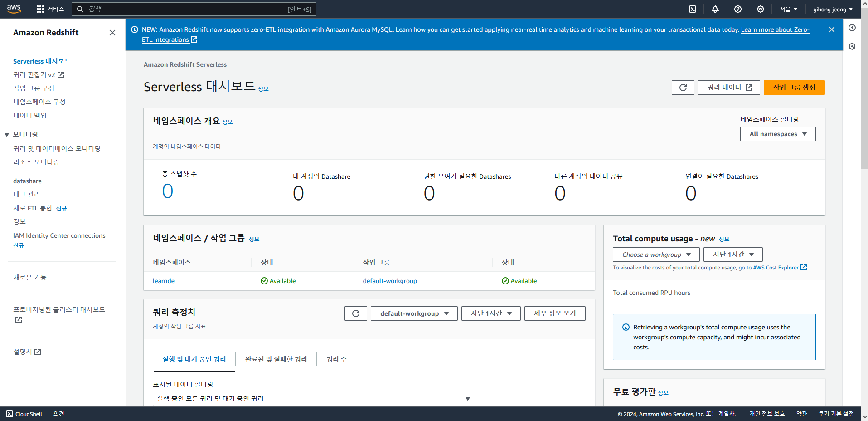Collapse the 모니터링 section

pos(7,134)
